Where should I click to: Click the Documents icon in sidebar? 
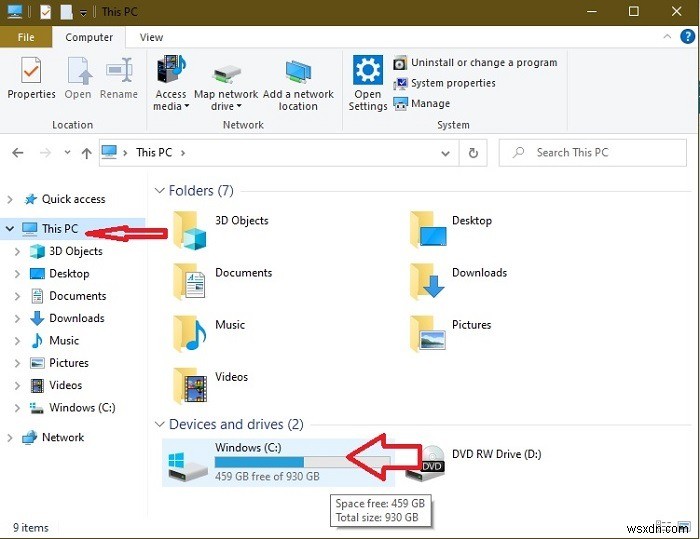click(37, 296)
